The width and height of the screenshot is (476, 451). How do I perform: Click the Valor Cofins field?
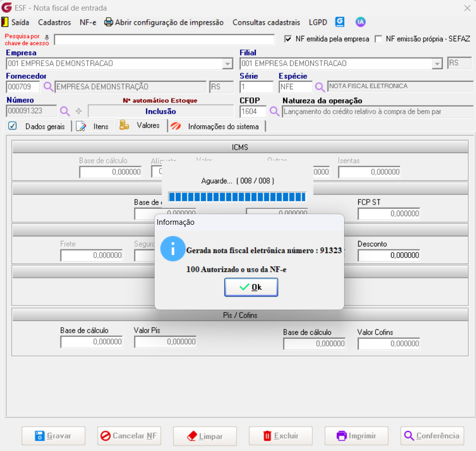[389, 343]
